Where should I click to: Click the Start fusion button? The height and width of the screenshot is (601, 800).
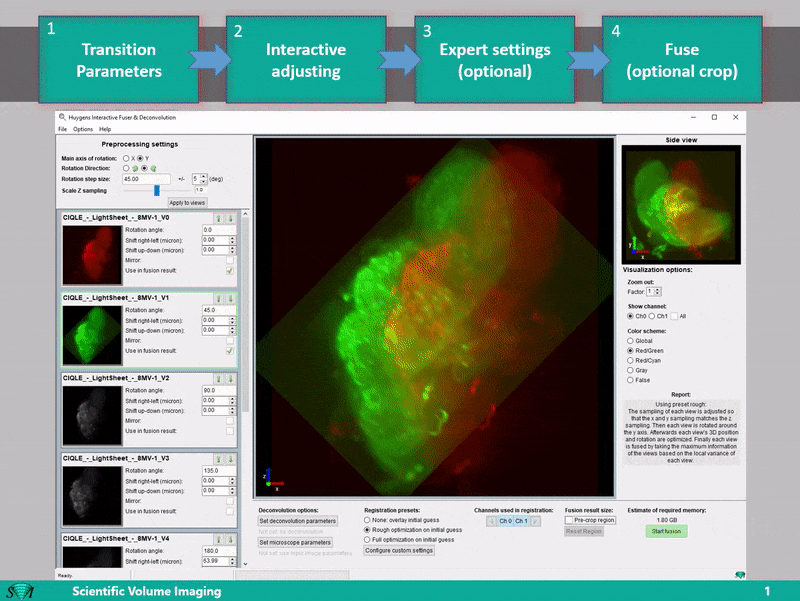pos(666,531)
